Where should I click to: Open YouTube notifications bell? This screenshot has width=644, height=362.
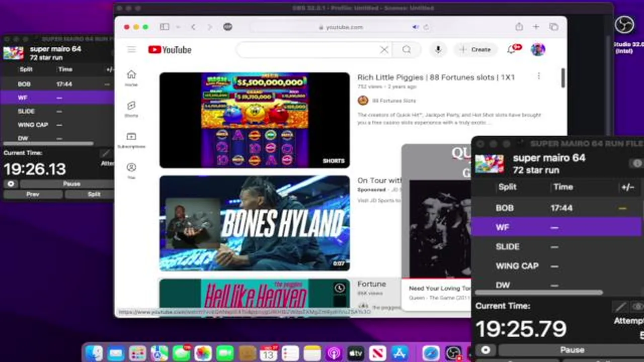coord(512,49)
